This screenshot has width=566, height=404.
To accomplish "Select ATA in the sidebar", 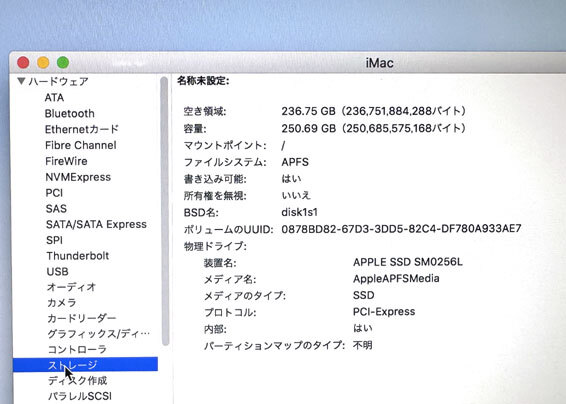I will pos(54,97).
